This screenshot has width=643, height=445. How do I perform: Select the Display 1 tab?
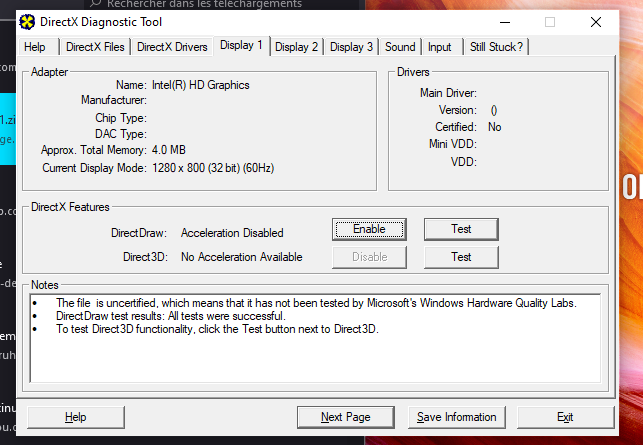(241, 45)
